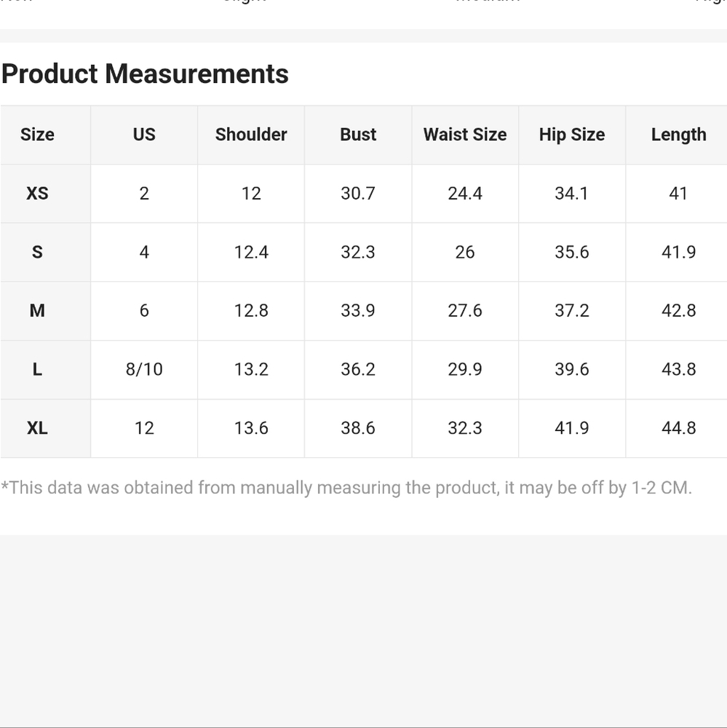The width and height of the screenshot is (727, 728).
Task: Click the XS size row label
Action: [x=37, y=194]
